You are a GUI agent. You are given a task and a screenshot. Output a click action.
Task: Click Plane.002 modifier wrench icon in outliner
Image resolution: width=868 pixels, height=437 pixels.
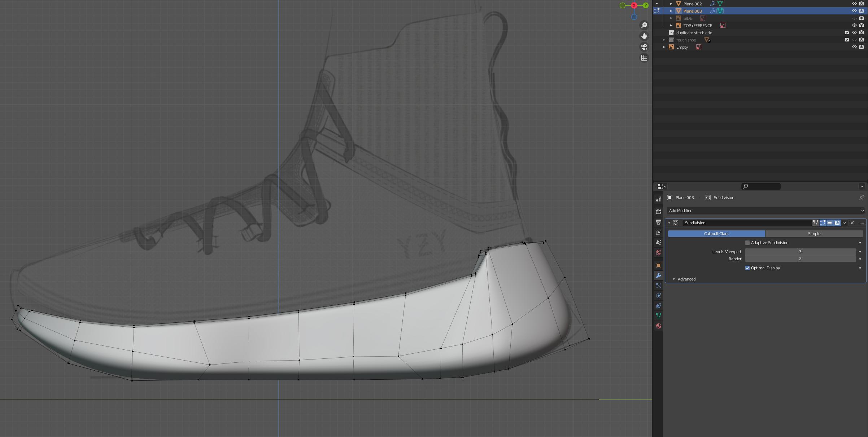point(712,4)
